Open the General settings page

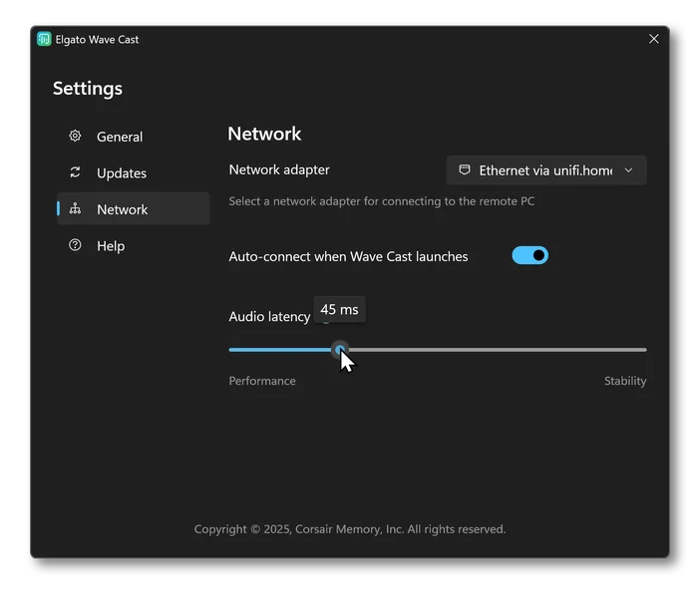133,137
